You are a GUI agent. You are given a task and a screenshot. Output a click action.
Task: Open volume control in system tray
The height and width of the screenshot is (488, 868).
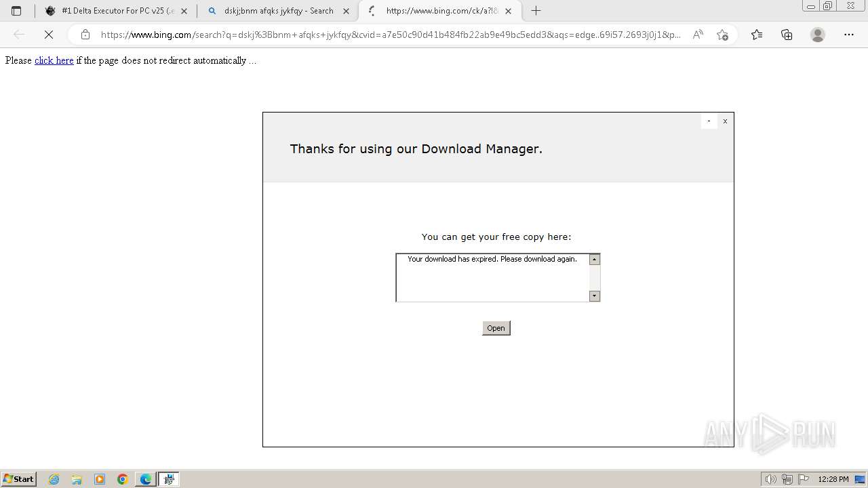coord(771,479)
